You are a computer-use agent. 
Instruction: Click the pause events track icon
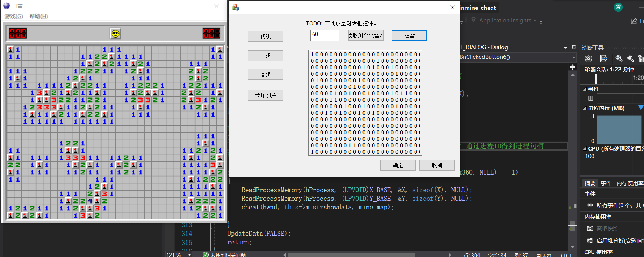coord(591,98)
